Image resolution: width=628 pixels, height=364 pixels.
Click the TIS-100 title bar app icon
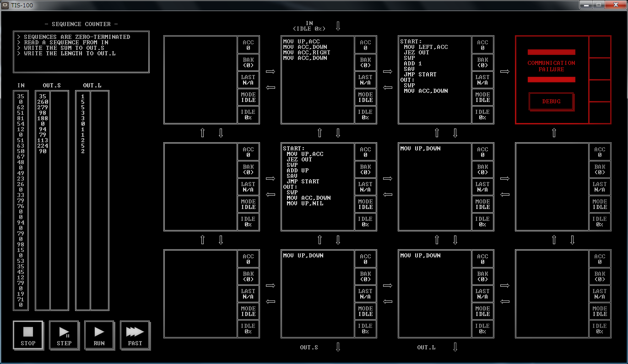pyautogui.click(x=5, y=5)
